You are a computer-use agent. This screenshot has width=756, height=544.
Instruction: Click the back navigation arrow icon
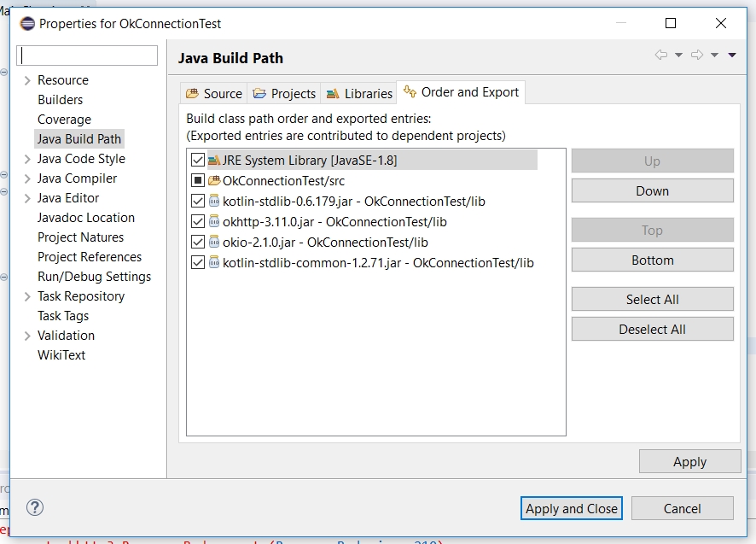661,54
